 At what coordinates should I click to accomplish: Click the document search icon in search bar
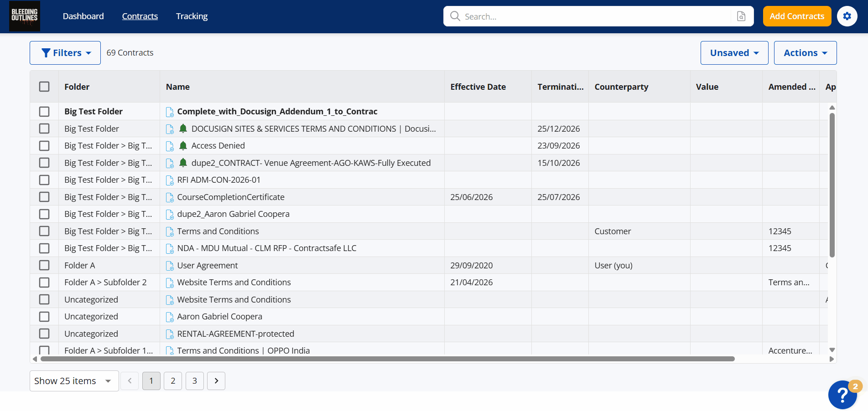(741, 16)
